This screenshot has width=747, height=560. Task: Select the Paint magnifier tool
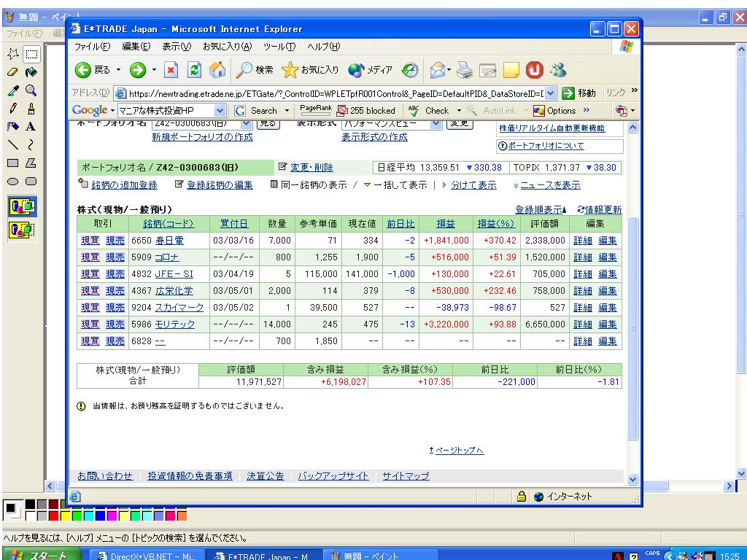tap(31, 90)
